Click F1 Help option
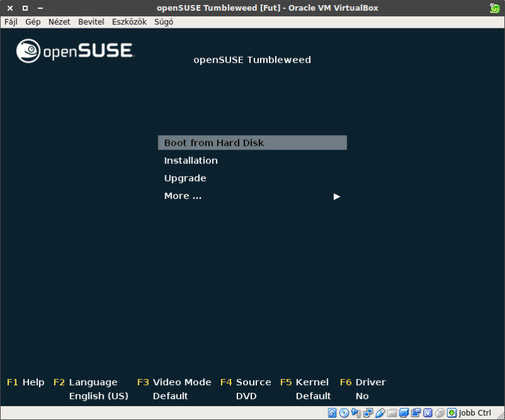This screenshot has height=420, width=505. pyautogui.click(x=25, y=382)
